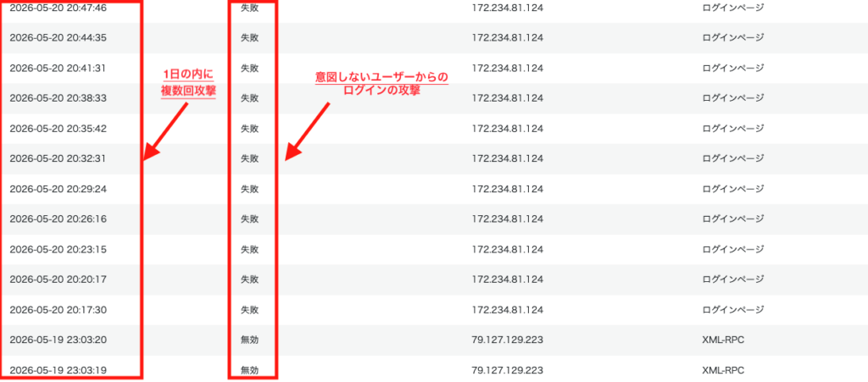Screen dimensions: 868x382
Task: Click 無効 status in the 23:03:20 row
Action: click(x=250, y=340)
